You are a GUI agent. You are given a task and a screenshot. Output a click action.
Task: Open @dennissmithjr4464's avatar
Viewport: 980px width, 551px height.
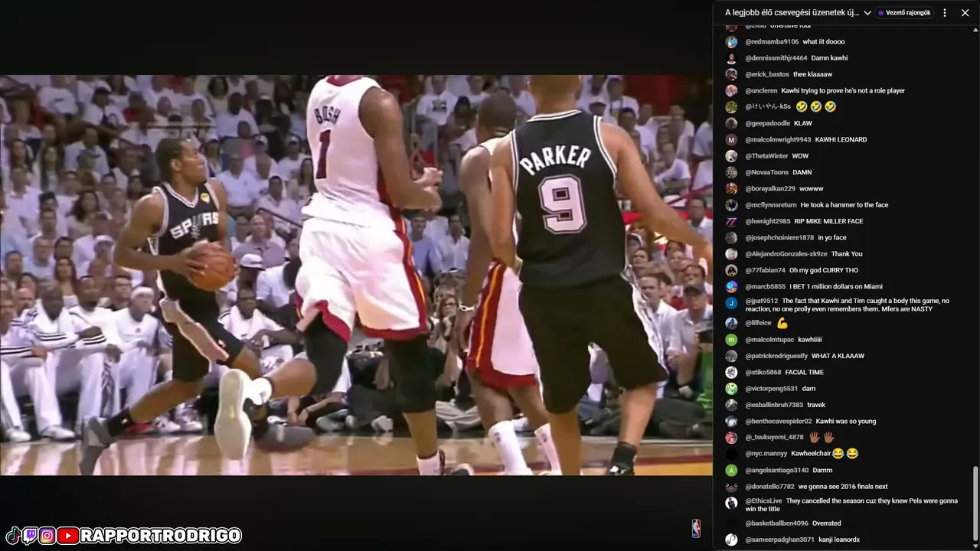point(731,58)
